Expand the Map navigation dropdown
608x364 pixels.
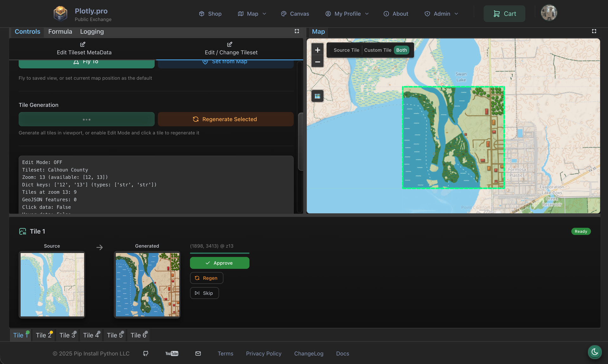click(x=252, y=14)
